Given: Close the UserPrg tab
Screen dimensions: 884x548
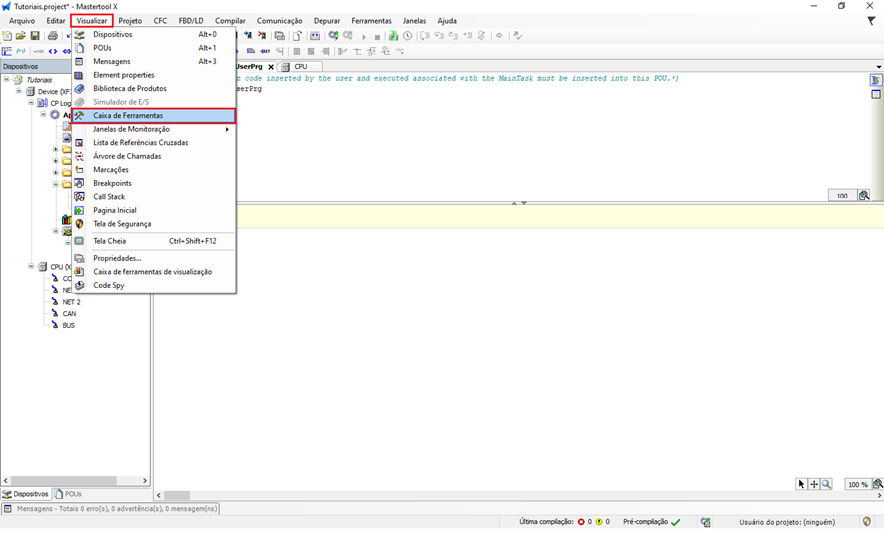Looking at the screenshot, I should (x=271, y=67).
